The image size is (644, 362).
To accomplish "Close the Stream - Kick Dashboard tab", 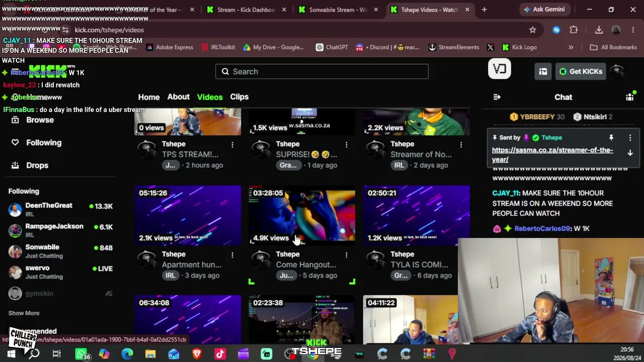I will [284, 10].
